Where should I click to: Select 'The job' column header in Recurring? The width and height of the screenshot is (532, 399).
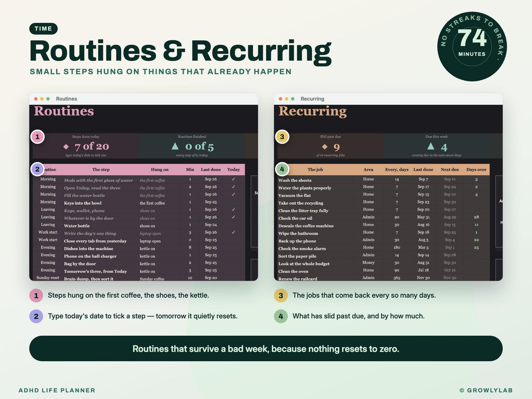tap(315, 169)
